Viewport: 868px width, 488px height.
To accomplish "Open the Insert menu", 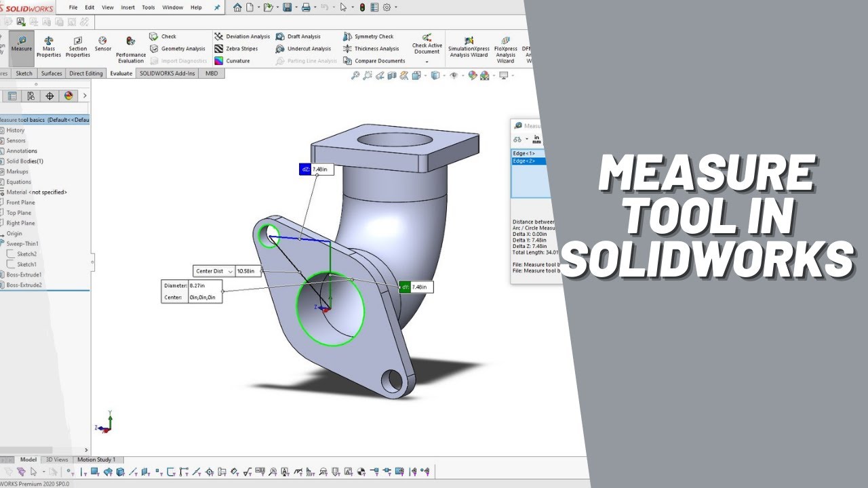I will pos(127,7).
